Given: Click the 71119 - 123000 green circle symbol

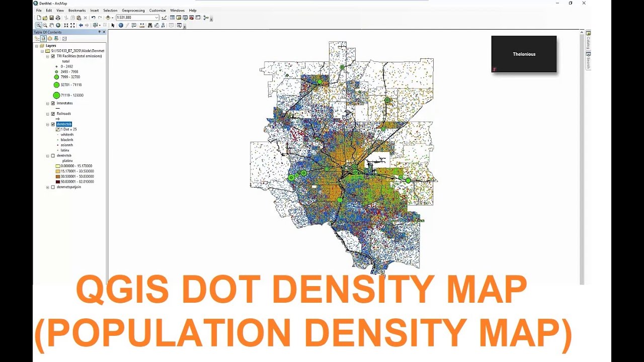Looking at the screenshot, I should click(x=56, y=95).
